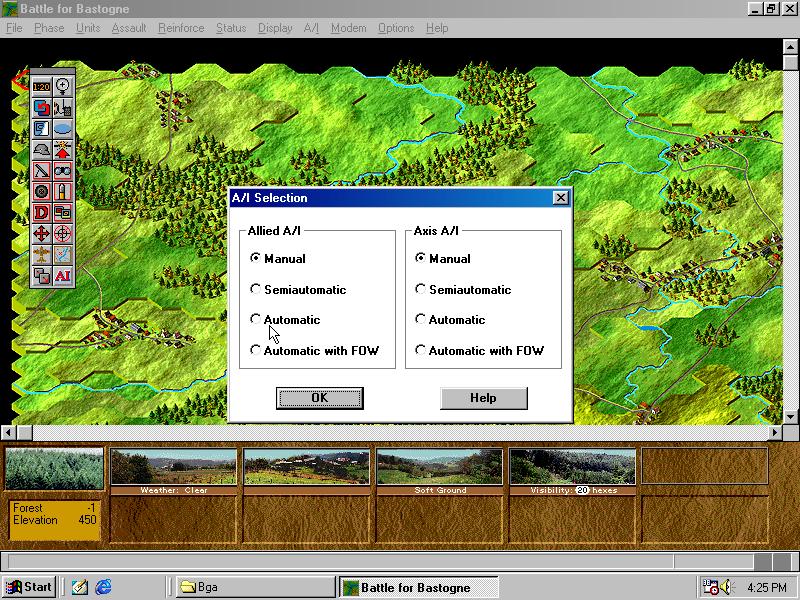Click the 1:20 scale toolbar icon
The image size is (800, 600).
pos(42,86)
